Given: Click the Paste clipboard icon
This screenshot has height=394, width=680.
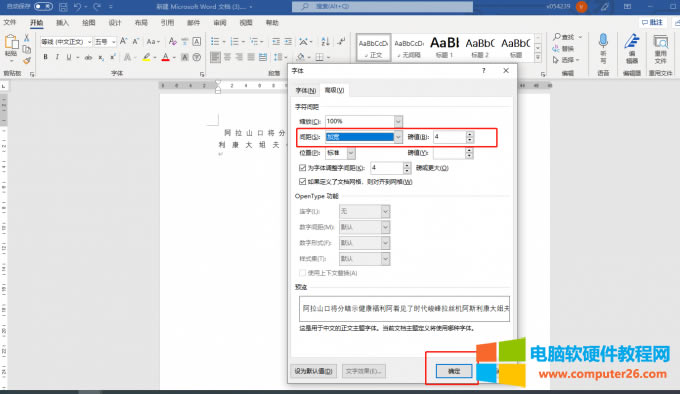Looking at the screenshot, I should coord(11,44).
